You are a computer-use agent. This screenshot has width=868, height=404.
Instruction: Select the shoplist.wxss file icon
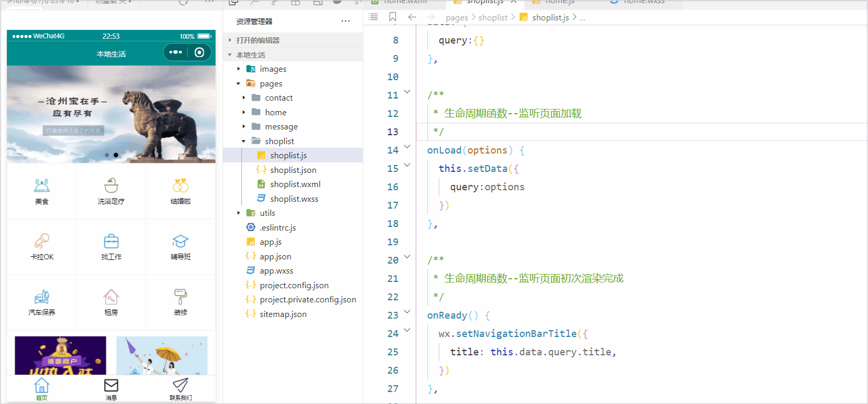coord(261,198)
